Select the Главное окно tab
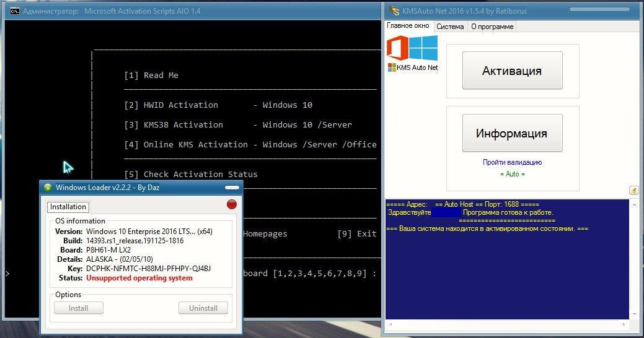The width and height of the screenshot is (644, 338). 408,26
